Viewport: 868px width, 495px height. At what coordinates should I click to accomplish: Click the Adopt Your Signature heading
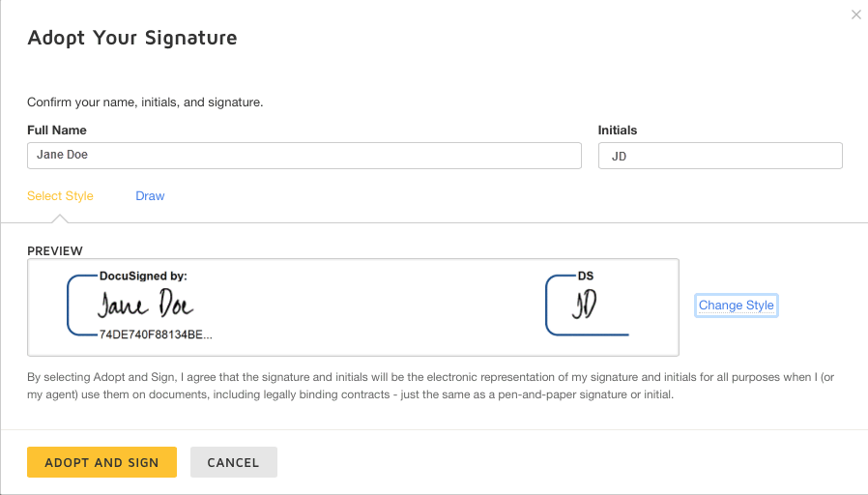tap(132, 38)
